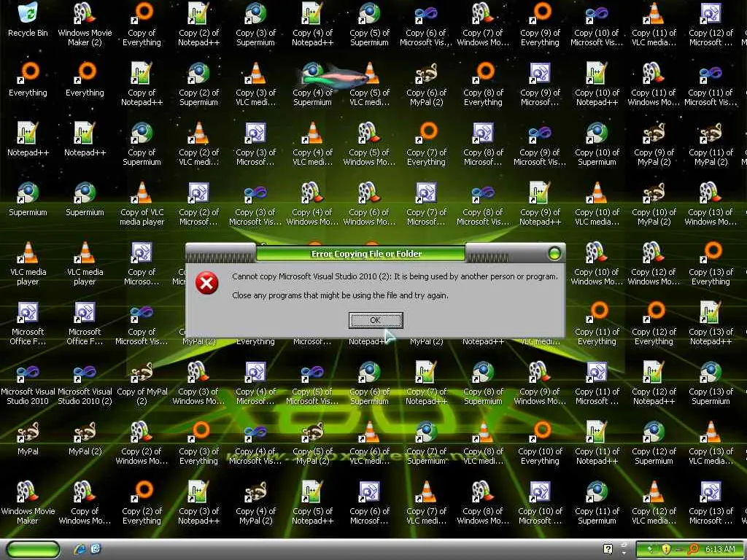Select Copy (3) of Supermium icon

(256, 25)
